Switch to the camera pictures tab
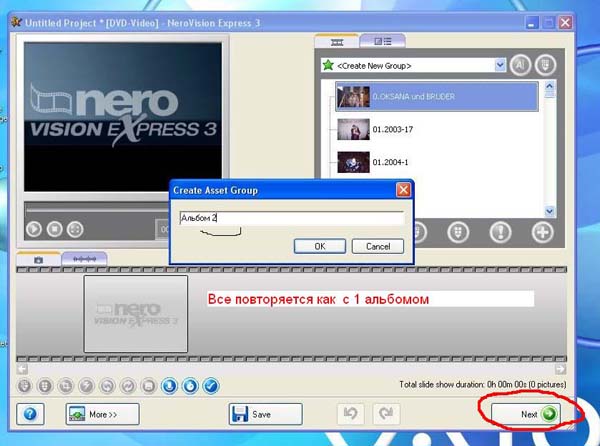 (x=38, y=260)
